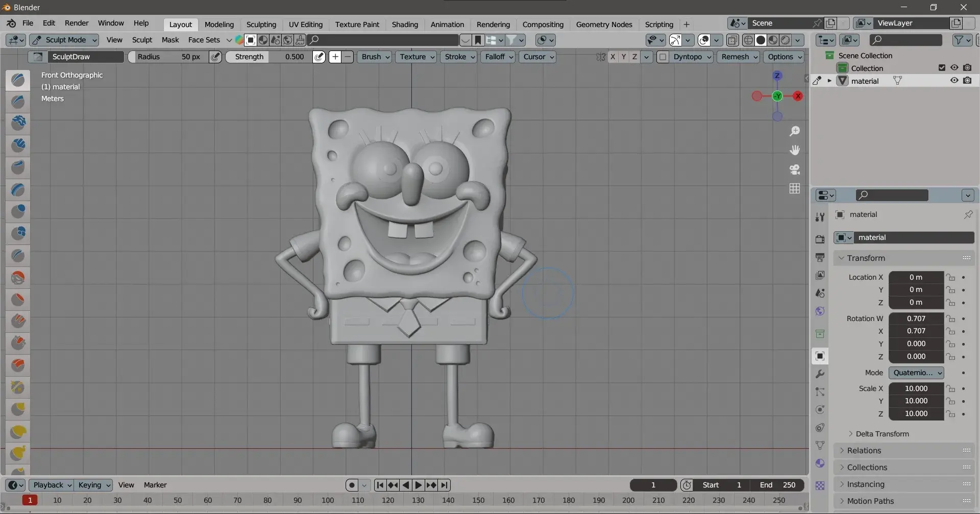980x514 pixels.
Task: Toggle Z axis symmetry button
Action: coord(634,57)
